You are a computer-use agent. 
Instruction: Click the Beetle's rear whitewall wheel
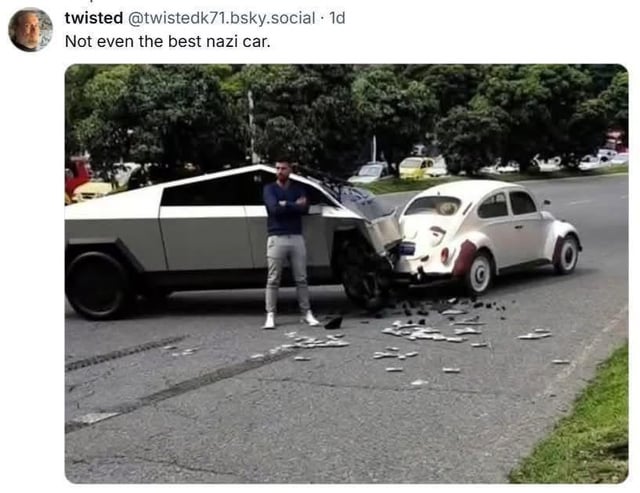pyautogui.click(x=478, y=273)
